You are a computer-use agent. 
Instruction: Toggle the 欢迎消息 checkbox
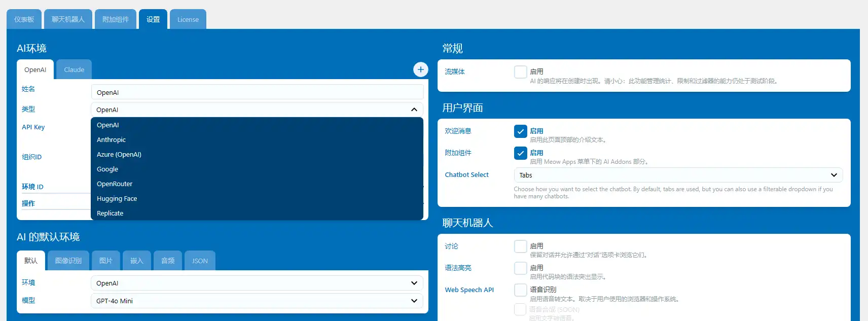coord(520,131)
